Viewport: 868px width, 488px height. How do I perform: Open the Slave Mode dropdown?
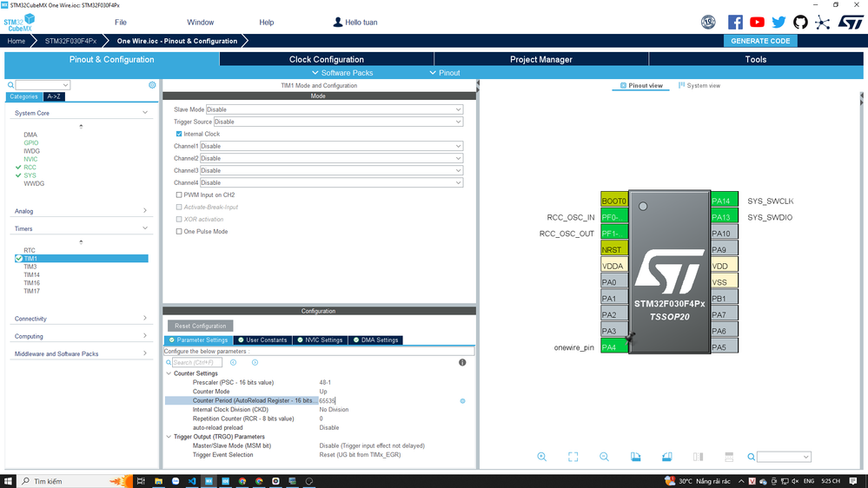[335, 109]
